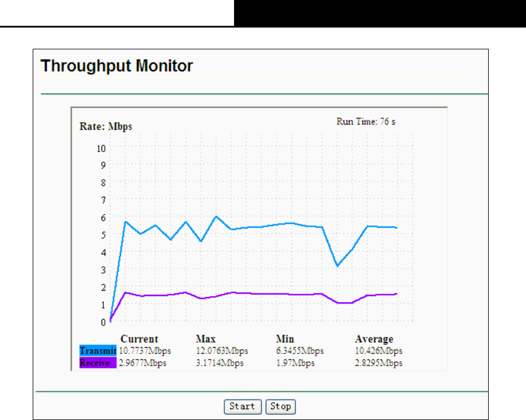Click the Run Time: 76 s label
This screenshot has width=526, height=420.
(x=366, y=122)
